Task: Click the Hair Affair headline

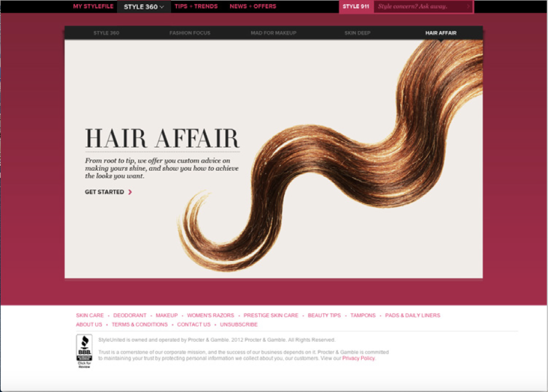Action: [162, 138]
